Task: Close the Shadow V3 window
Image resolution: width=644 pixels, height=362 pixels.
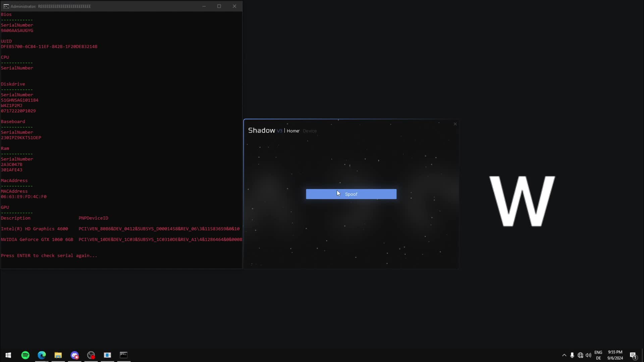Action: click(455, 124)
